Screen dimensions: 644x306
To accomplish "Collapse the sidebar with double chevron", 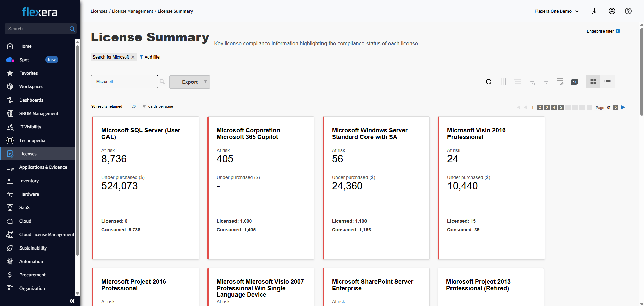I will (x=72, y=301).
